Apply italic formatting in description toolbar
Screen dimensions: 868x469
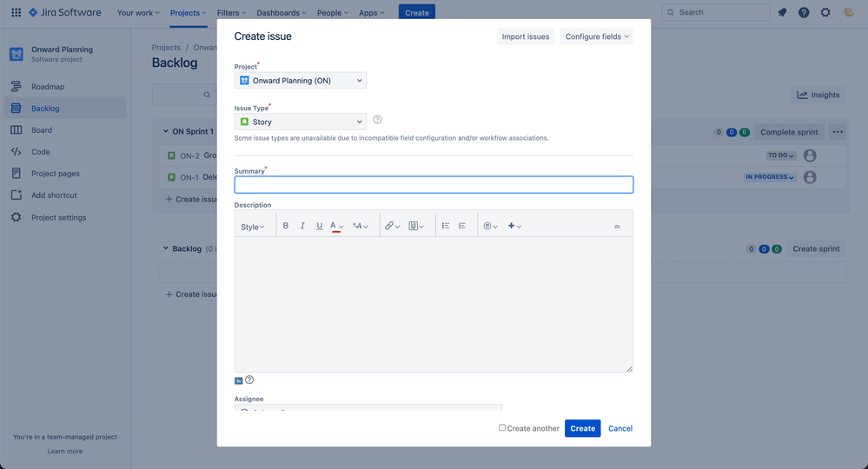(302, 226)
